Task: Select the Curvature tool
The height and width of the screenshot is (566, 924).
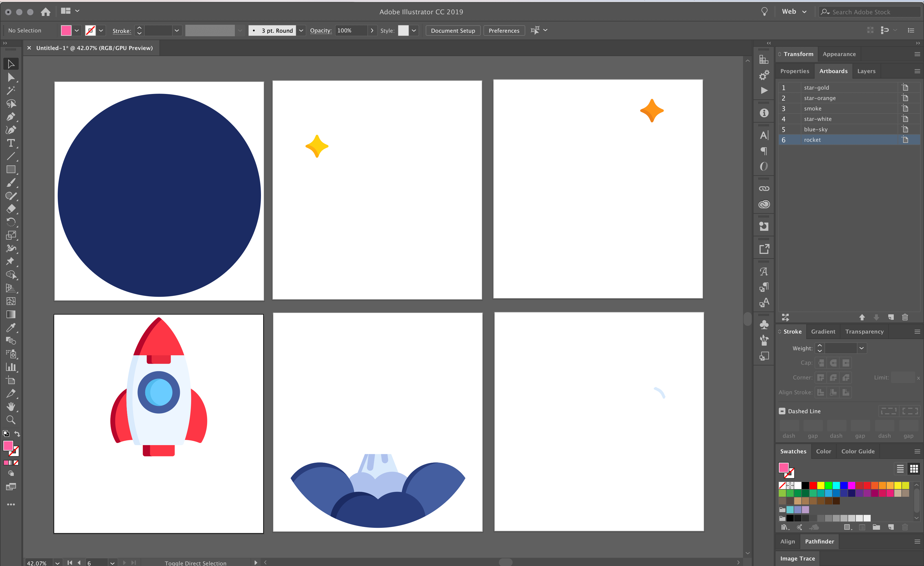Action: [11, 130]
